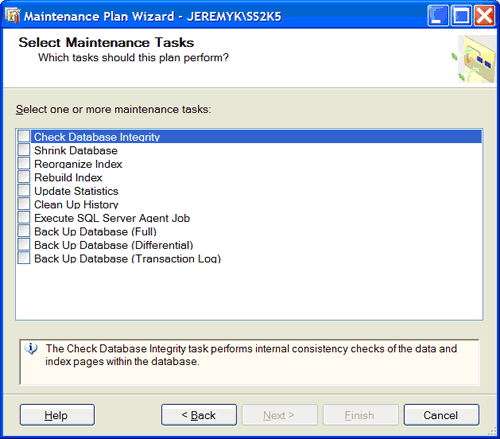This screenshot has height=439, width=500.
Task: Enable the Check Database Integrity checkbox
Action: pos(24,136)
